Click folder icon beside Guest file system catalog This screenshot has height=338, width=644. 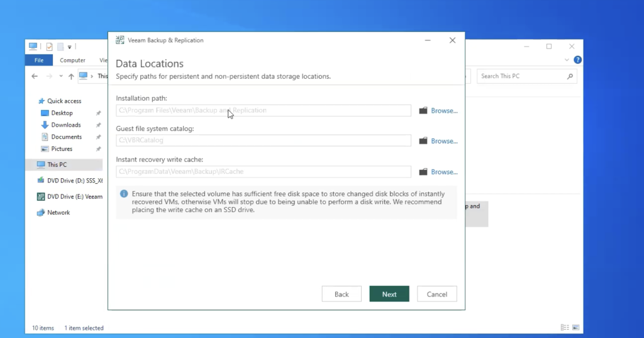point(423,141)
